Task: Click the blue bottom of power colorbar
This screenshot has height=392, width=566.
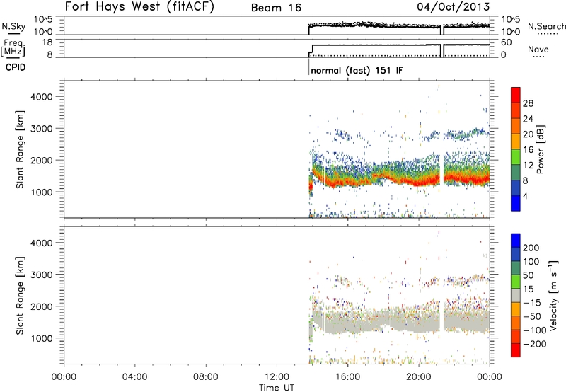Action: tap(516, 203)
